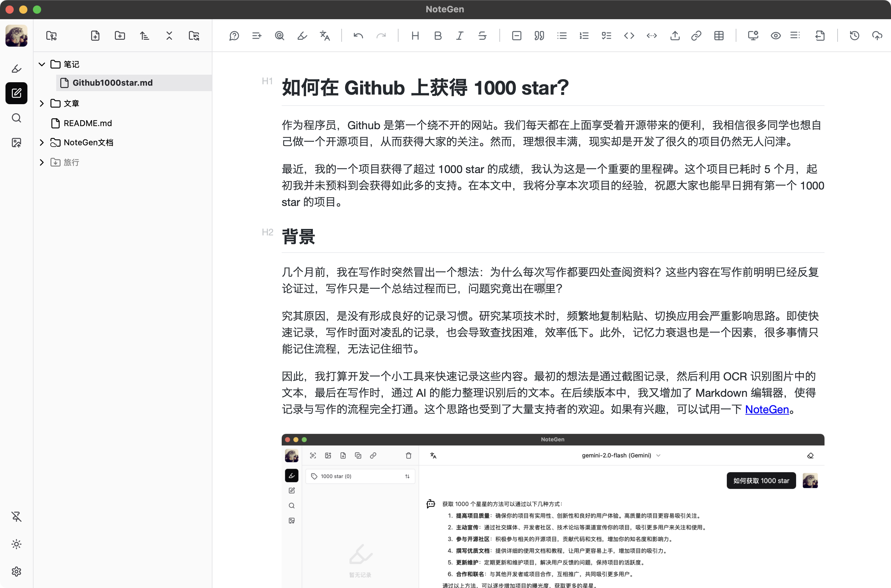This screenshot has width=891, height=588.
Task: Toggle the preview mode eye icon
Action: (775, 36)
